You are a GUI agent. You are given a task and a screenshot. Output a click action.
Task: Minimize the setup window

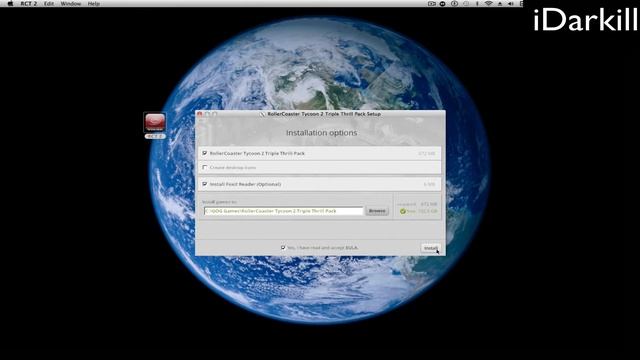click(x=207, y=114)
